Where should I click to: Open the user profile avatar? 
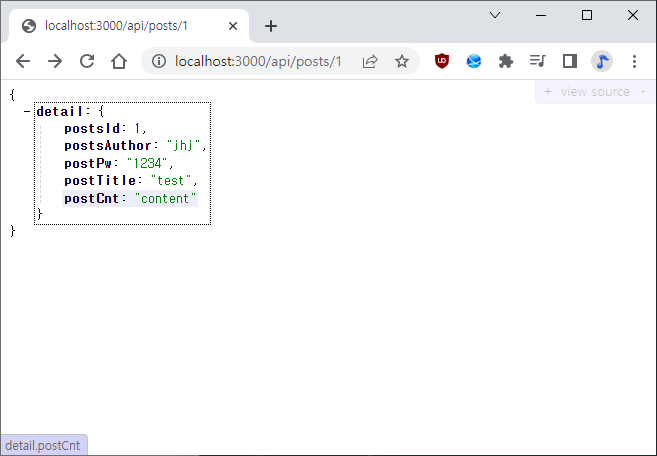point(602,61)
